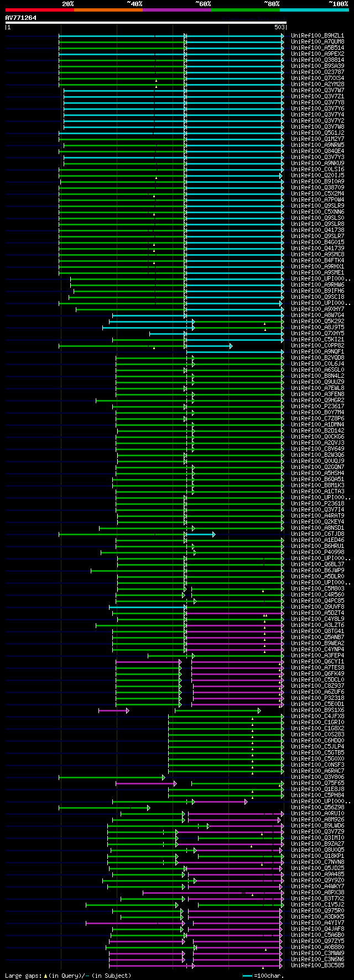Click the query end position label 503

pyautogui.click(x=279, y=27)
